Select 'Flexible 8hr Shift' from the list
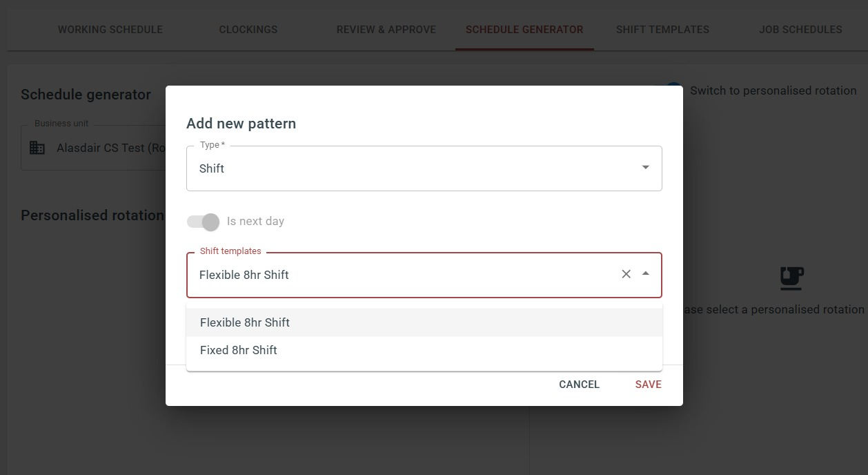The height and width of the screenshot is (475, 868). pyautogui.click(x=245, y=322)
